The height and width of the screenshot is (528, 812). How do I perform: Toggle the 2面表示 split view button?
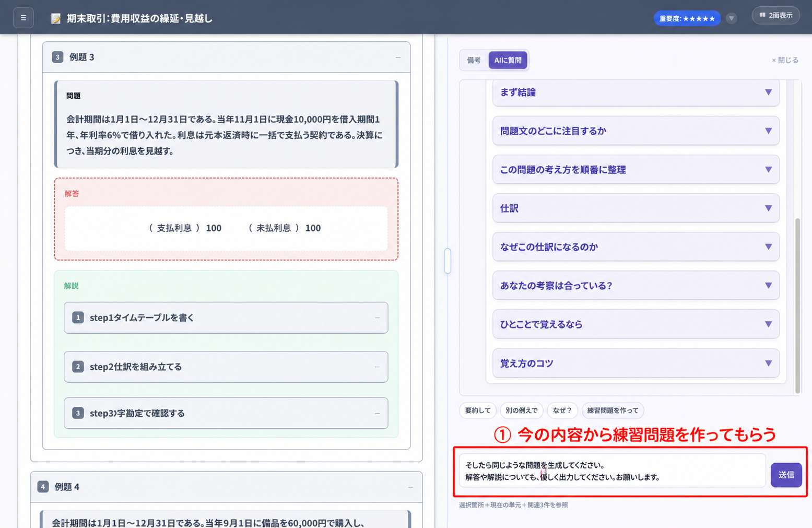775,16
